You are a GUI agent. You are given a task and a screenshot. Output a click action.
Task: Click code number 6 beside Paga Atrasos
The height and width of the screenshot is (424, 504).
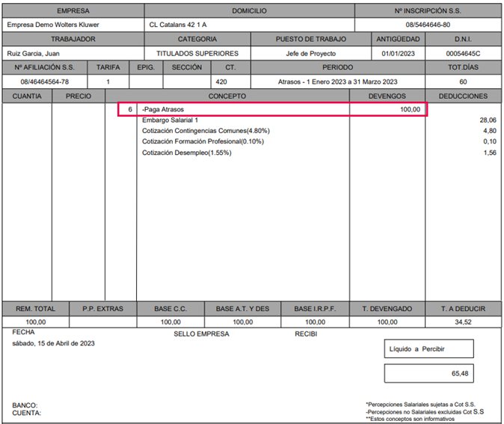pos(130,109)
